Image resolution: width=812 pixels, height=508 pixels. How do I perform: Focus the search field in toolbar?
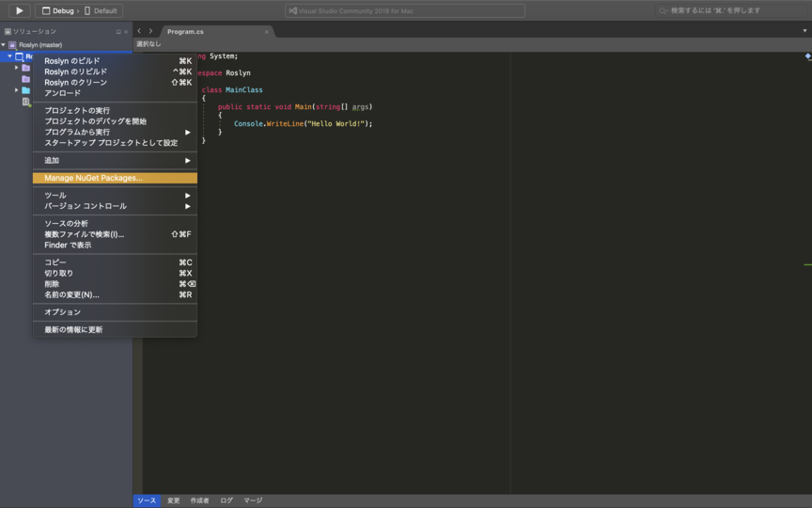coord(733,10)
